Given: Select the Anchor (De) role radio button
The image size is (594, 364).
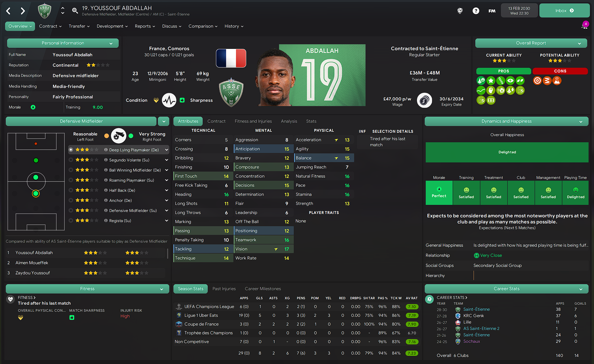Looking at the screenshot, I should pos(71,200).
